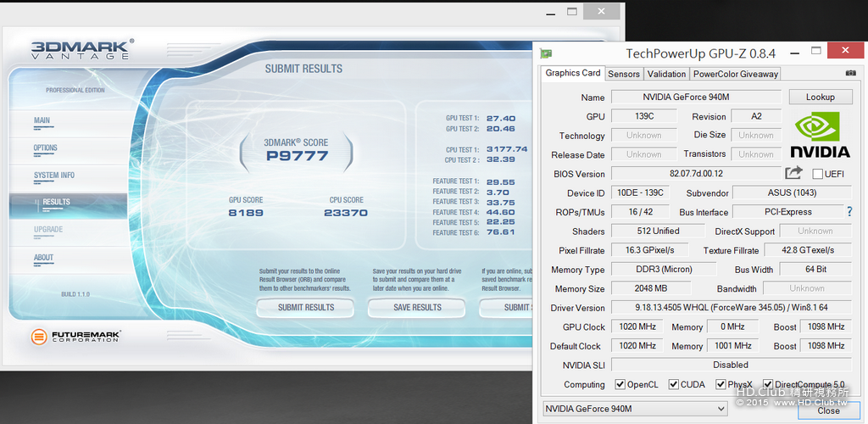Click the Device ID value 10DE - 139C
The height and width of the screenshot is (424, 868).
641,192
